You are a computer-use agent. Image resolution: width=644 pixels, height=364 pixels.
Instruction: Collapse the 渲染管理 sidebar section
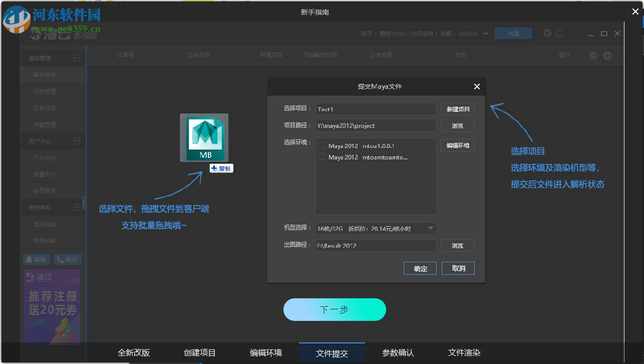77,58
